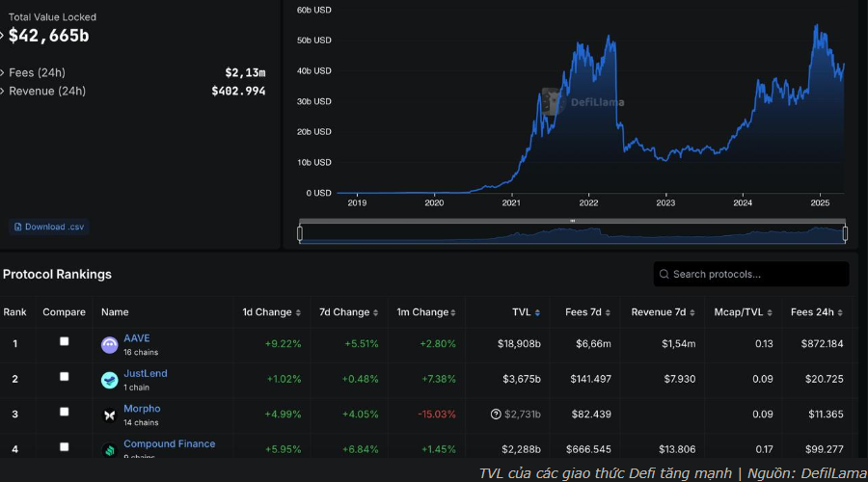Click the '16 chains' text under AAVE
Image resolution: width=868 pixels, height=482 pixels.
coord(141,353)
